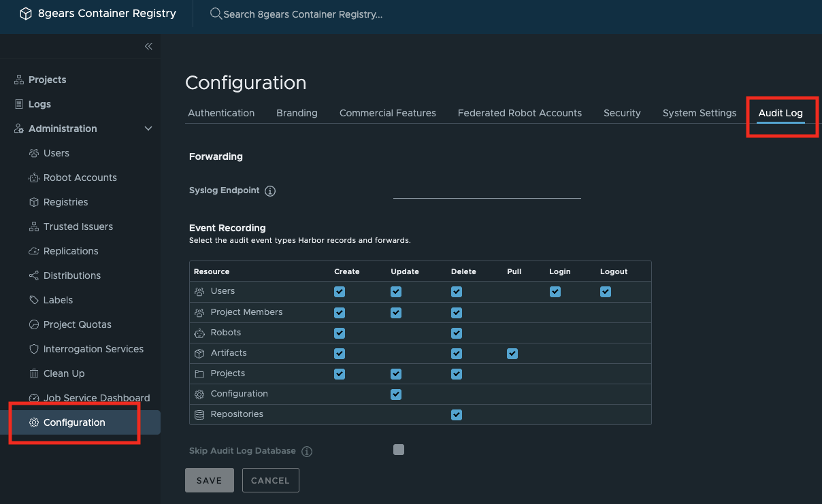
Task: Click the Project Quotas gauge icon
Action: coord(34,324)
